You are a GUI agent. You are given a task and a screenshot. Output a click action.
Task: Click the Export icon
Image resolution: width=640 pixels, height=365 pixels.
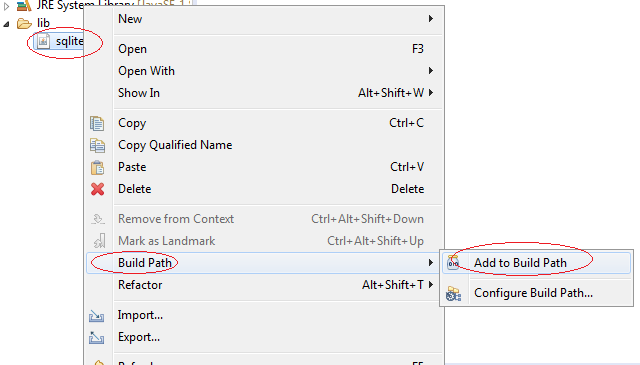97,338
